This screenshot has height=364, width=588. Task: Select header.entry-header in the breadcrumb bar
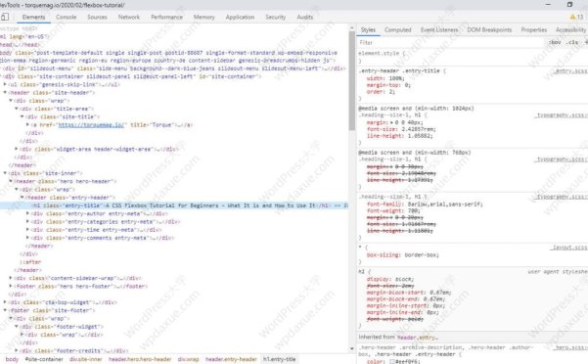pyautogui.click(x=231, y=359)
